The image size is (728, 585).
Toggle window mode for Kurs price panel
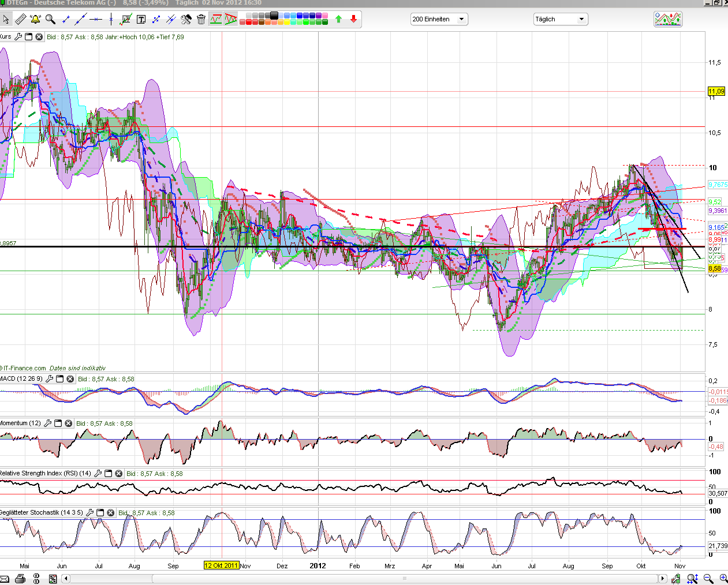(x=28, y=37)
